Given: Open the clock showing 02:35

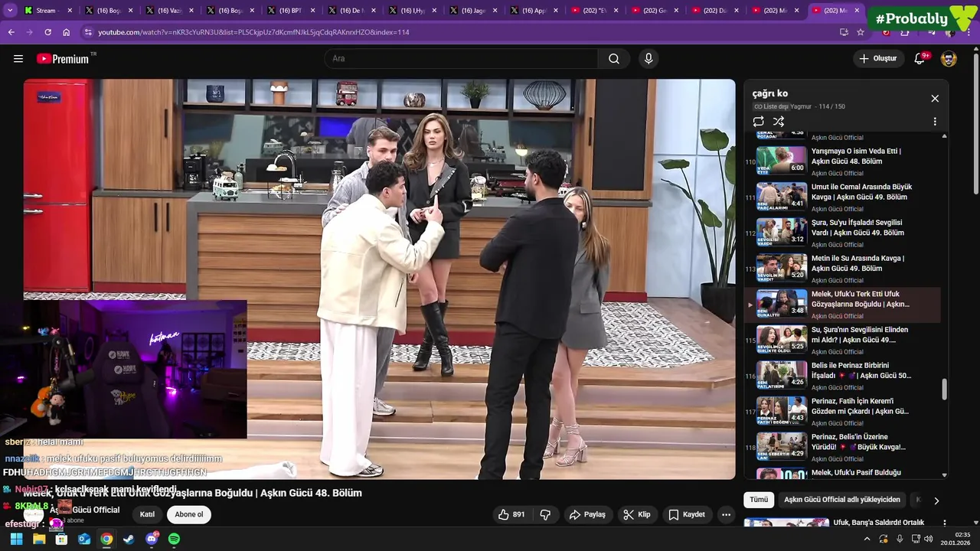Looking at the screenshot, I should tap(956, 539).
